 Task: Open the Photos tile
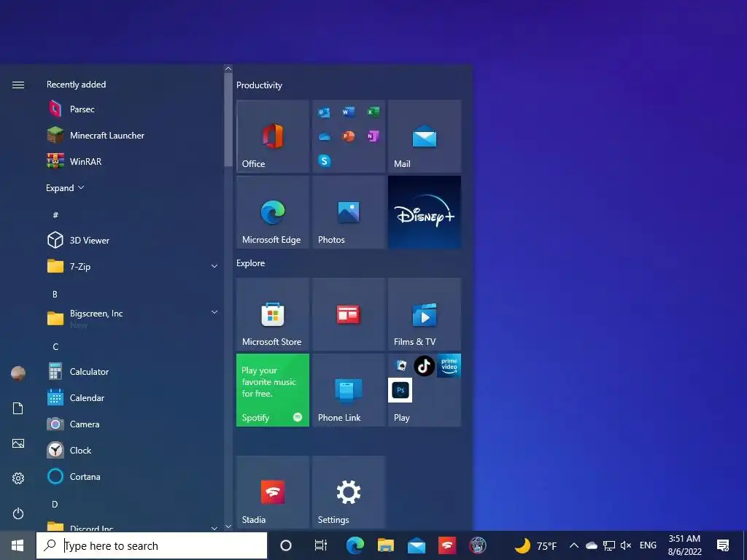click(x=349, y=212)
